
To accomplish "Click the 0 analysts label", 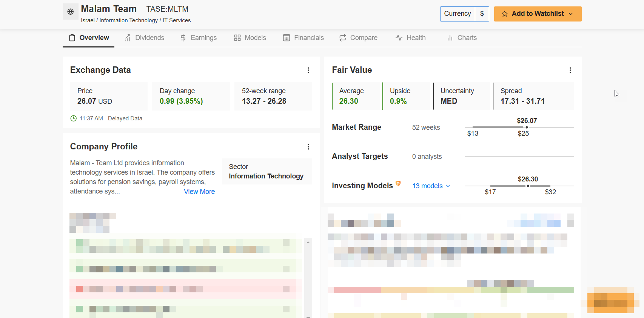I will tap(427, 157).
